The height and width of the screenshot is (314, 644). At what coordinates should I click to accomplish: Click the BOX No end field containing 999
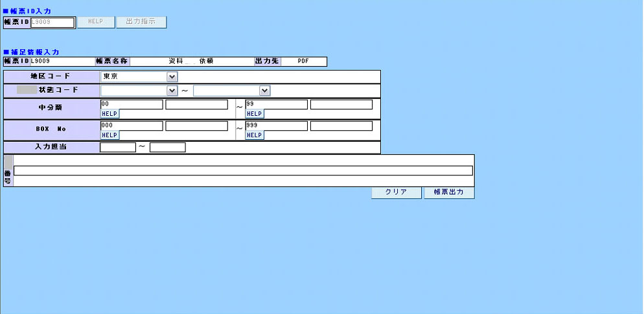coord(276,126)
